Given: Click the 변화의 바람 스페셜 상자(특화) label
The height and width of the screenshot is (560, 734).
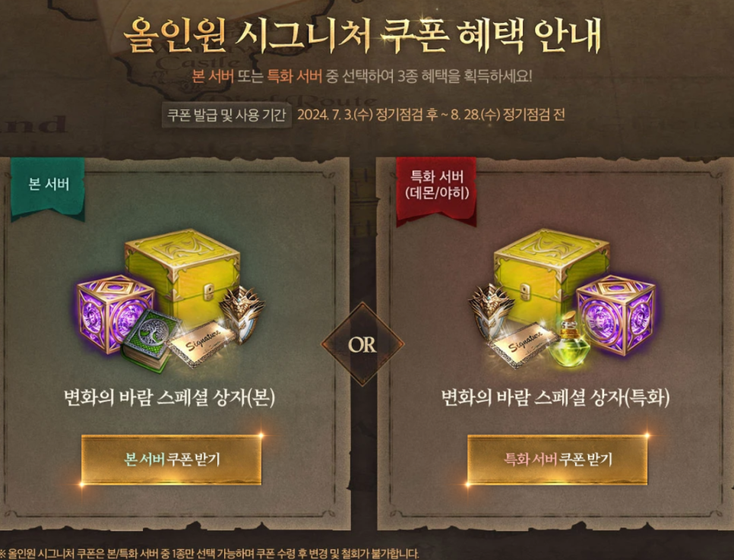Looking at the screenshot, I should point(555,397).
